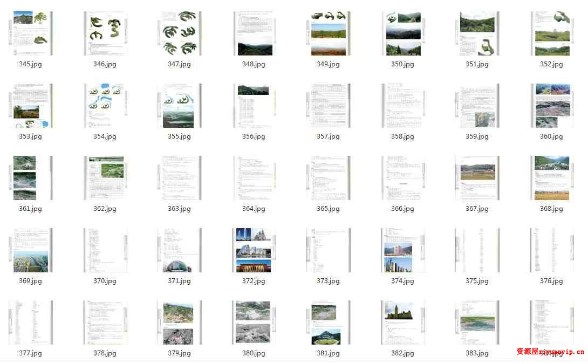Image resolution: width=588 pixels, height=364 pixels.
Task: Select the 356.jpg page thumbnail
Action: 254,106
